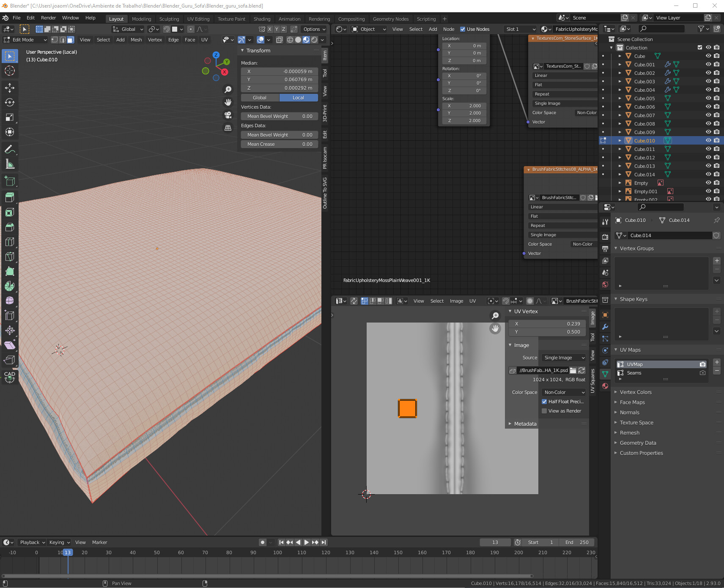Click the current frame field showing 13
The image size is (724, 588).
(495, 542)
